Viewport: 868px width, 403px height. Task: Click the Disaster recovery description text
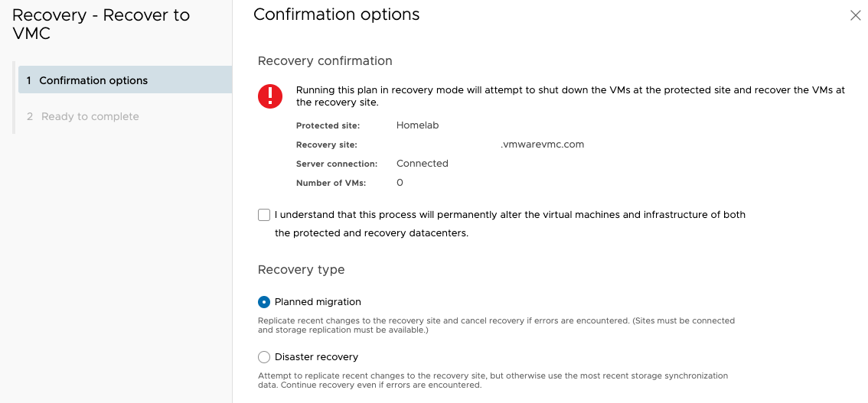492,380
